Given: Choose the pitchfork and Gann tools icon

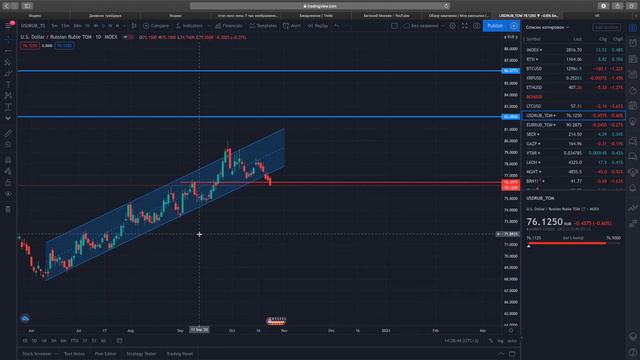Looking at the screenshot, I should click(x=8, y=62).
